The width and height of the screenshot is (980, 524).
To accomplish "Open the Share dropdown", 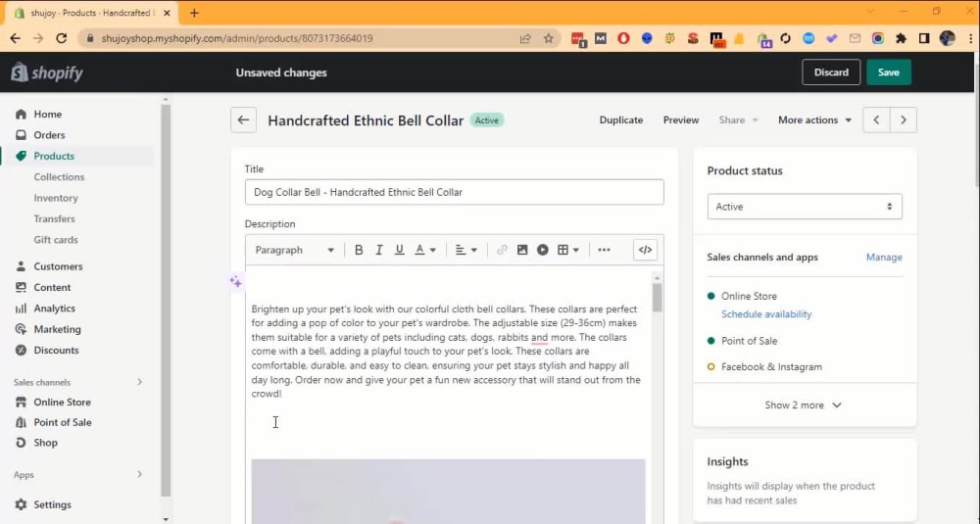I will 738,119.
